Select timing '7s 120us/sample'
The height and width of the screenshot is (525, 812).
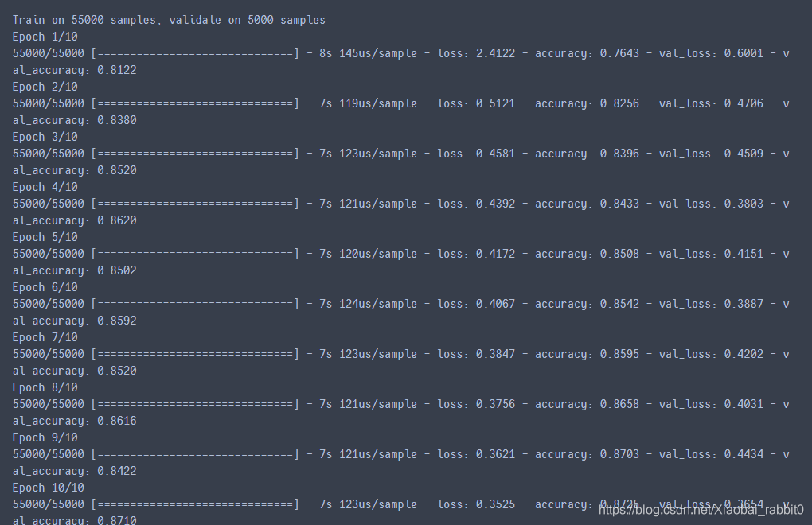coord(369,255)
